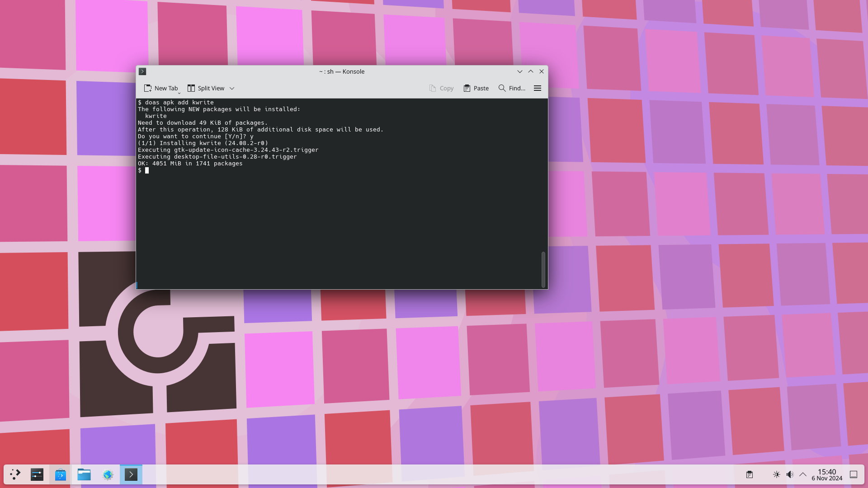868x488 pixels.
Task: Click 'Do you want to continue [Y/n]? y' line
Action: coord(196,136)
